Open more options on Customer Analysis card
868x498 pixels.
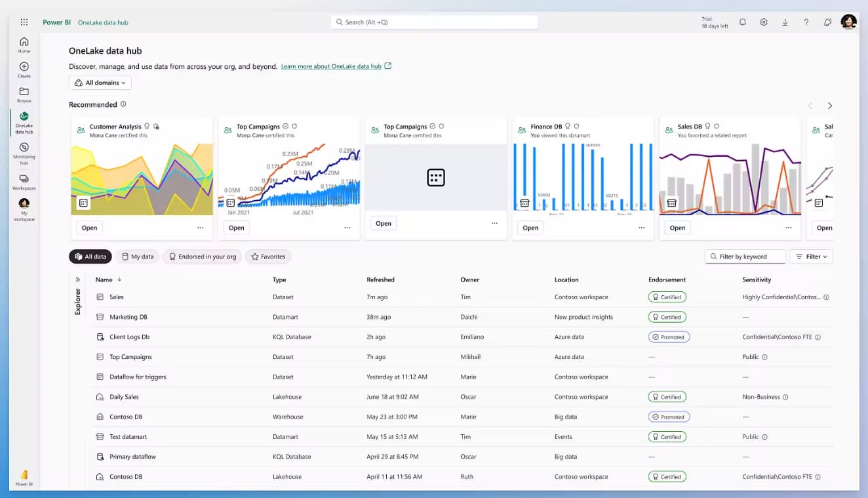coord(201,228)
